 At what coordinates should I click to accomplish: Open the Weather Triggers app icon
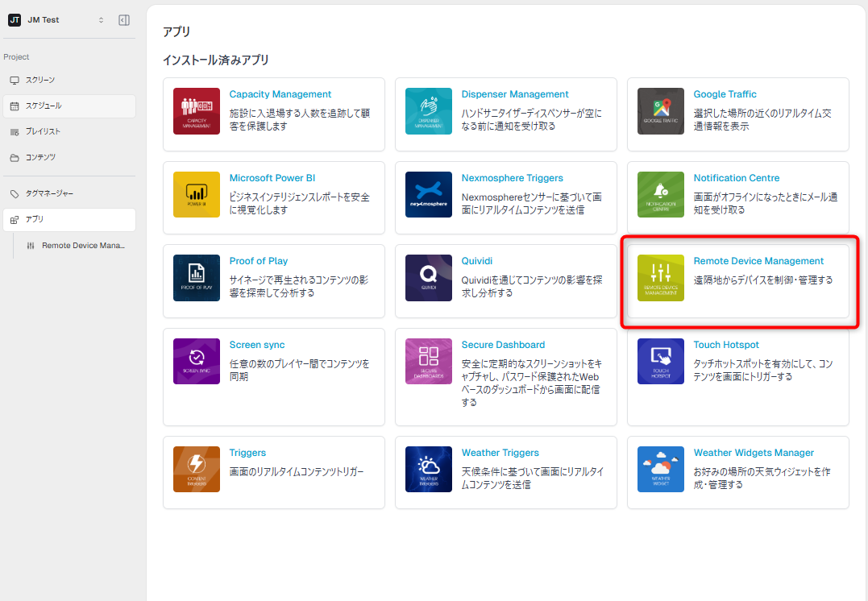pos(429,470)
